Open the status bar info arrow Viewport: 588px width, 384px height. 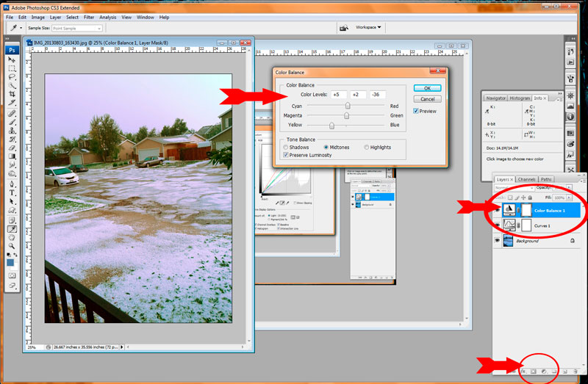pyautogui.click(x=122, y=347)
